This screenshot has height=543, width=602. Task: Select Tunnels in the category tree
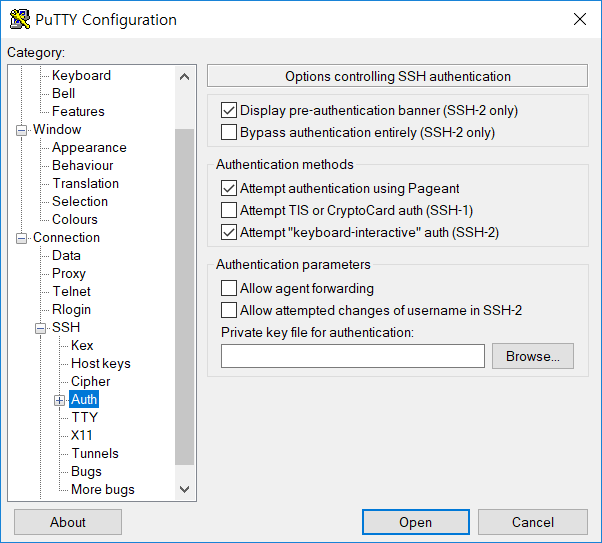95,453
